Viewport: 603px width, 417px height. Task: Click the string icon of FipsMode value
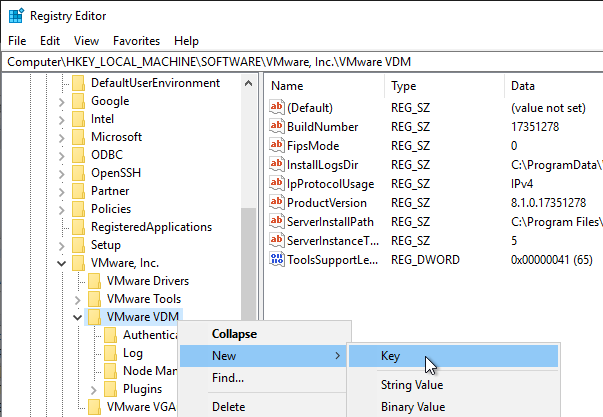point(277,145)
